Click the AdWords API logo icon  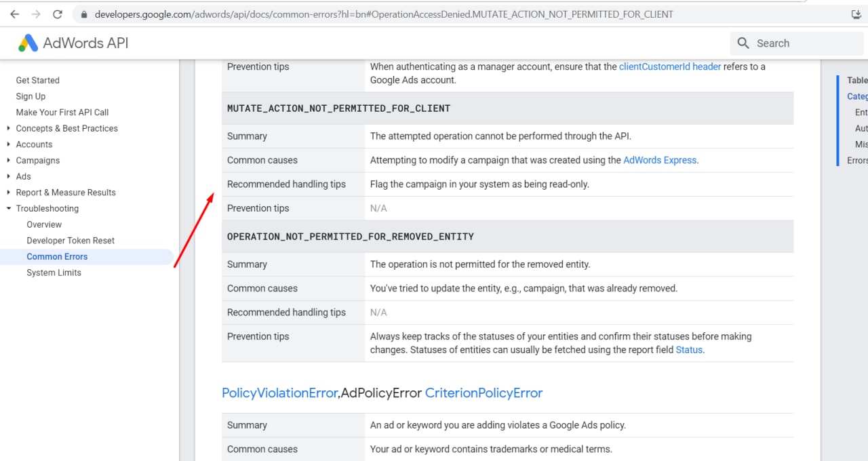(x=28, y=43)
